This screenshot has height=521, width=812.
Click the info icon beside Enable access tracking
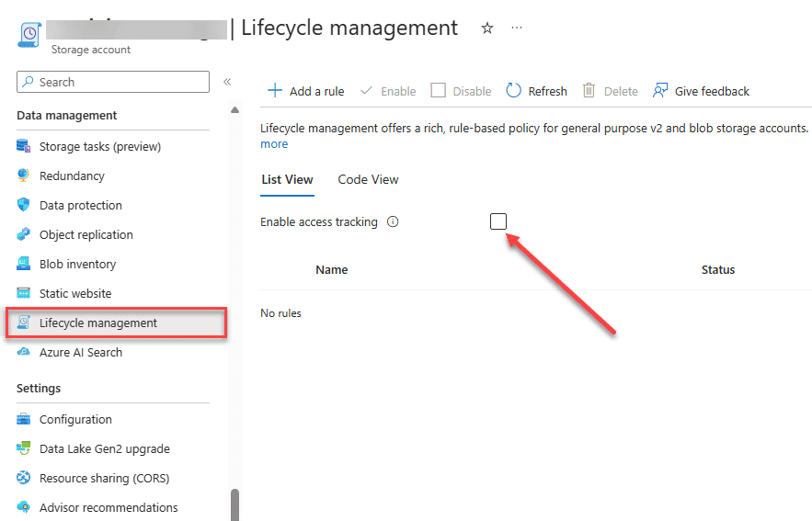[393, 222]
